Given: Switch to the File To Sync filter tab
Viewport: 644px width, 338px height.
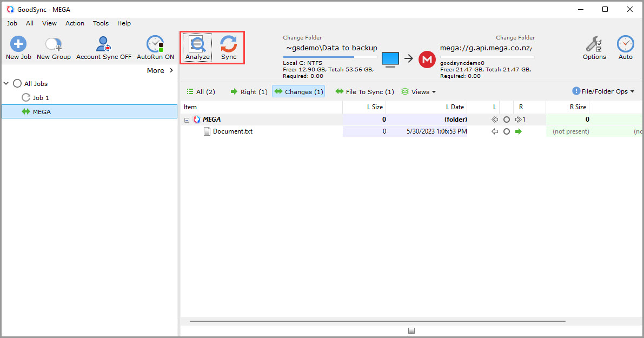Looking at the screenshot, I should (x=364, y=91).
